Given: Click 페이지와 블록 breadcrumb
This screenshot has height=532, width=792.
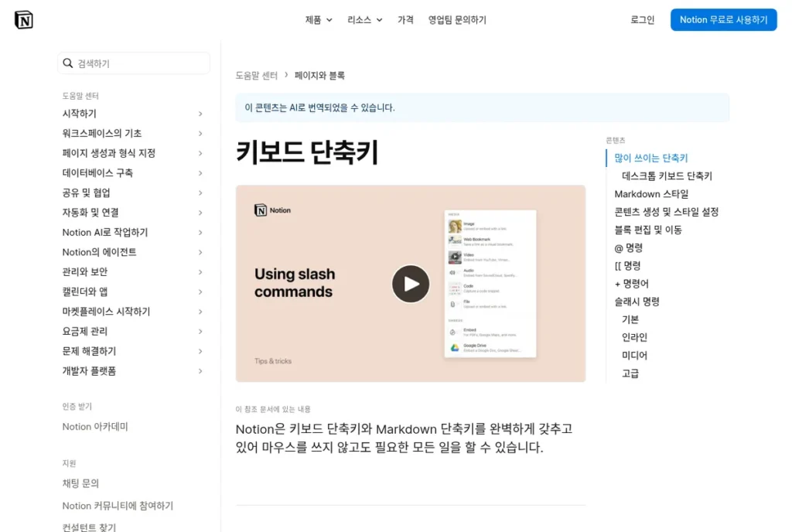Looking at the screenshot, I should 319,75.
